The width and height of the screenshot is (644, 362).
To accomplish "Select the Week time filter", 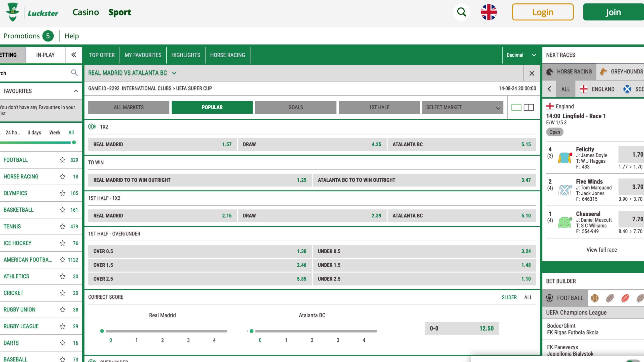I will tap(55, 132).
